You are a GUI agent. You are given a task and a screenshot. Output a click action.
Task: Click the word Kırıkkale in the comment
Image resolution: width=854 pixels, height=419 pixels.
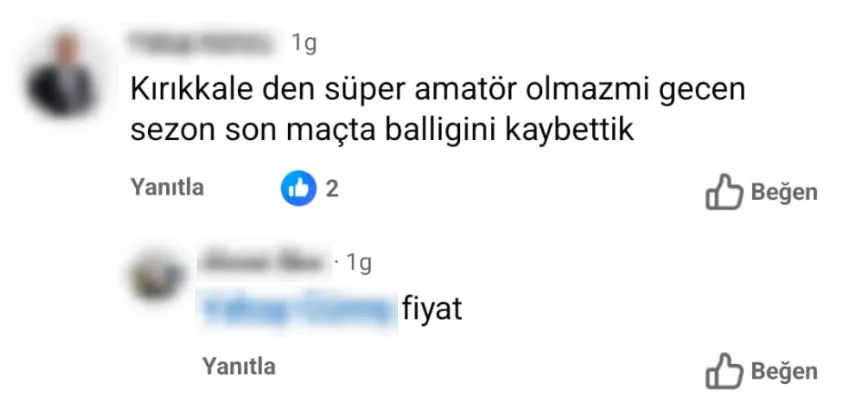[x=192, y=90]
